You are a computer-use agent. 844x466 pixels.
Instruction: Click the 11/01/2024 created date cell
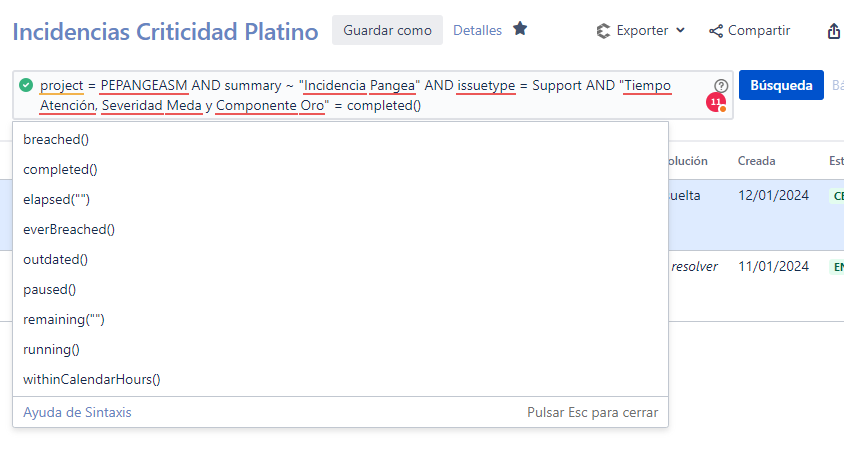(773, 266)
